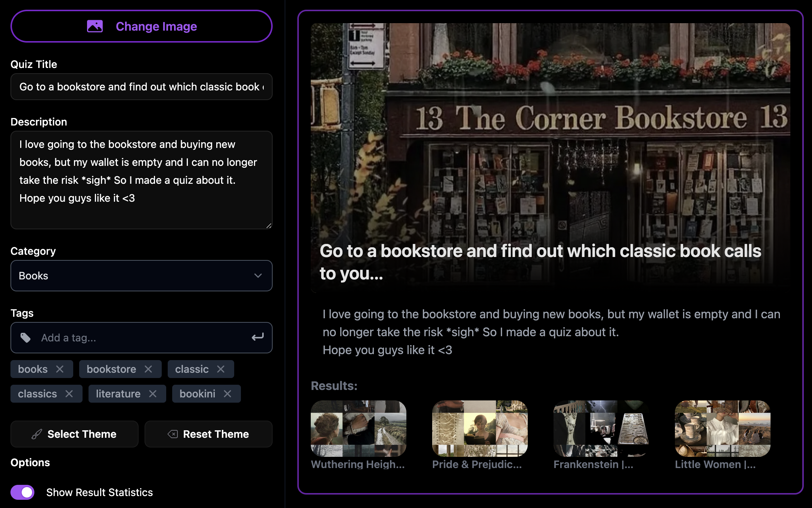Click the Category dropdown chevron arrow

point(258,276)
